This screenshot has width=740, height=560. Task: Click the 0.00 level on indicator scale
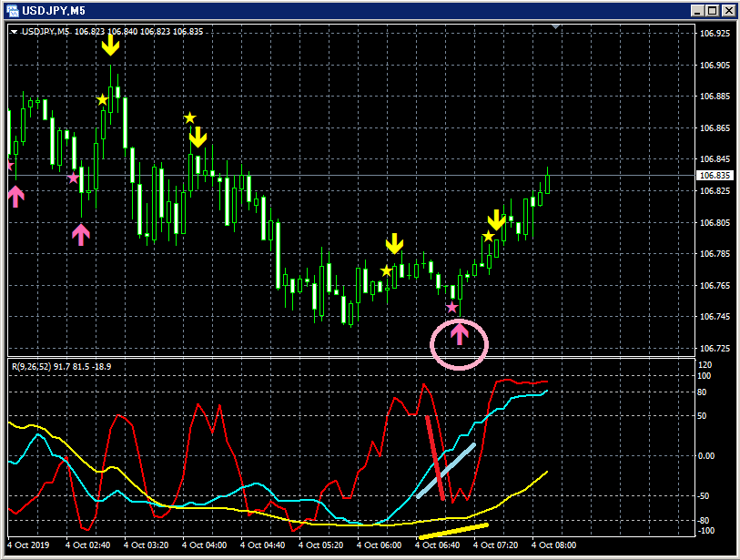point(706,456)
